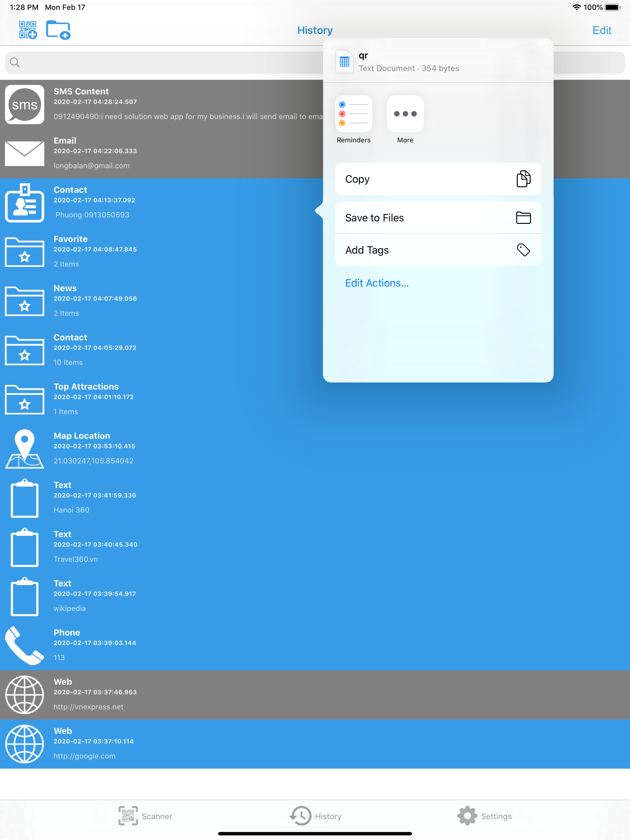
Task: Tap the History title in header
Action: pyautogui.click(x=315, y=30)
